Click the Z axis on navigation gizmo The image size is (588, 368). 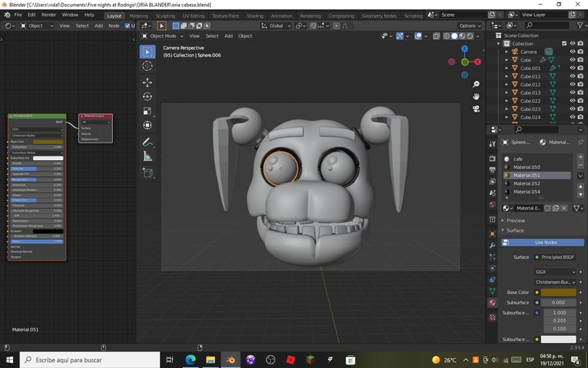(x=465, y=49)
